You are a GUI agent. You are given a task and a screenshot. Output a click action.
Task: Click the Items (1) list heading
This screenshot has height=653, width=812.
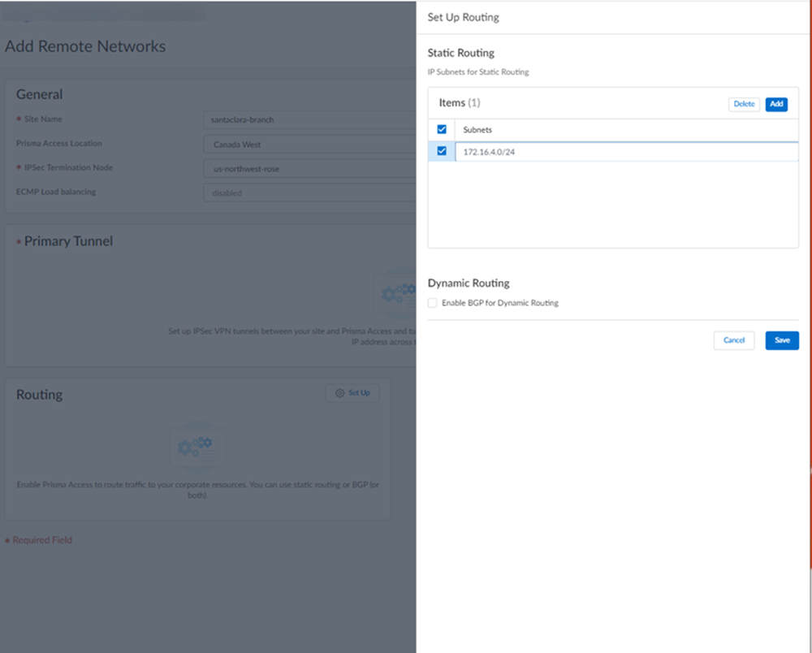[x=460, y=103]
